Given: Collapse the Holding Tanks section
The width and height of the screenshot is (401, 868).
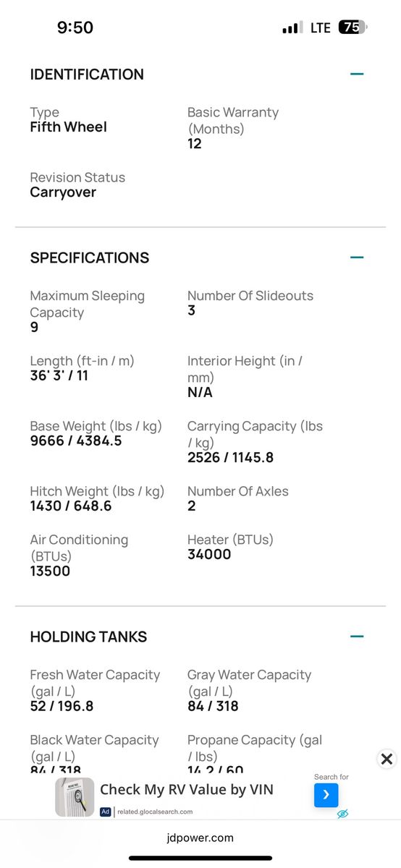Looking at the screenshot, I should pyautogui.click(x=356, y=637).
